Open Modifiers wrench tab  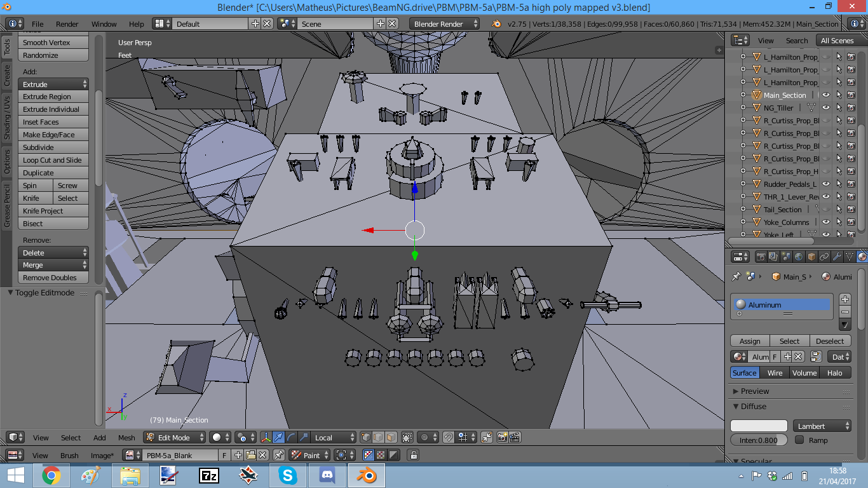click(837, 257)
